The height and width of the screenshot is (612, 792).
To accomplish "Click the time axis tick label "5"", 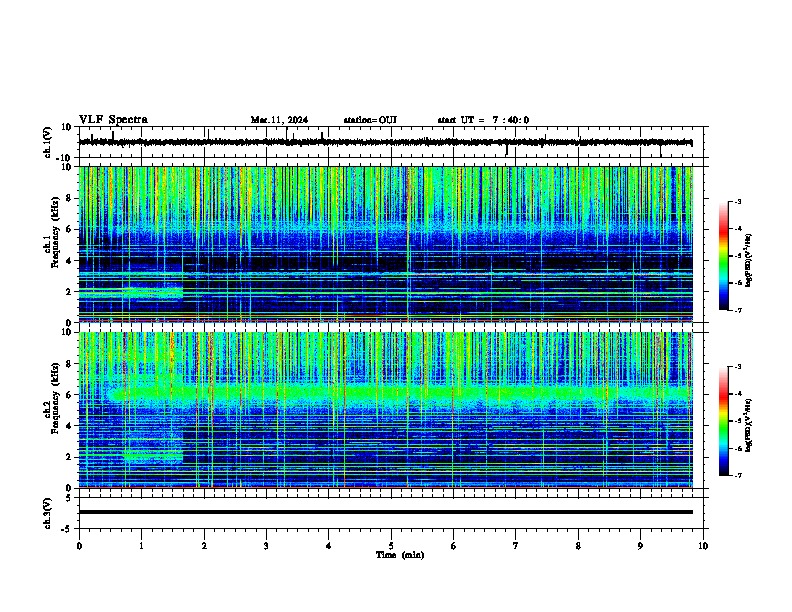I will tap(391, 546).
